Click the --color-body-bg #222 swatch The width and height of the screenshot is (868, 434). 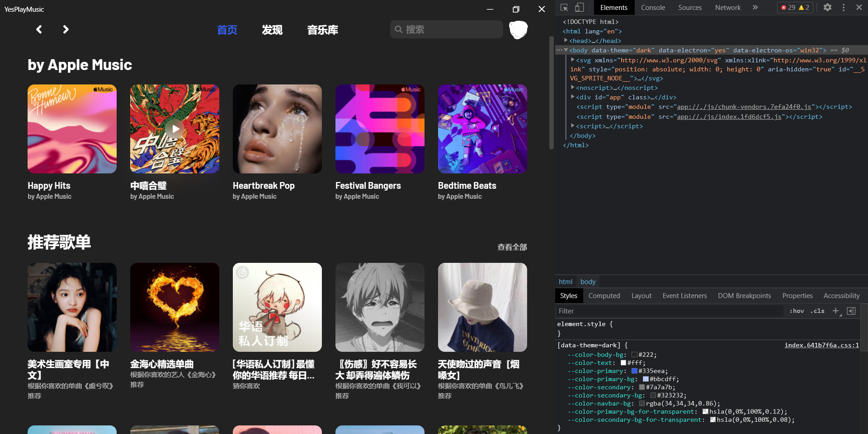(634, 355)
